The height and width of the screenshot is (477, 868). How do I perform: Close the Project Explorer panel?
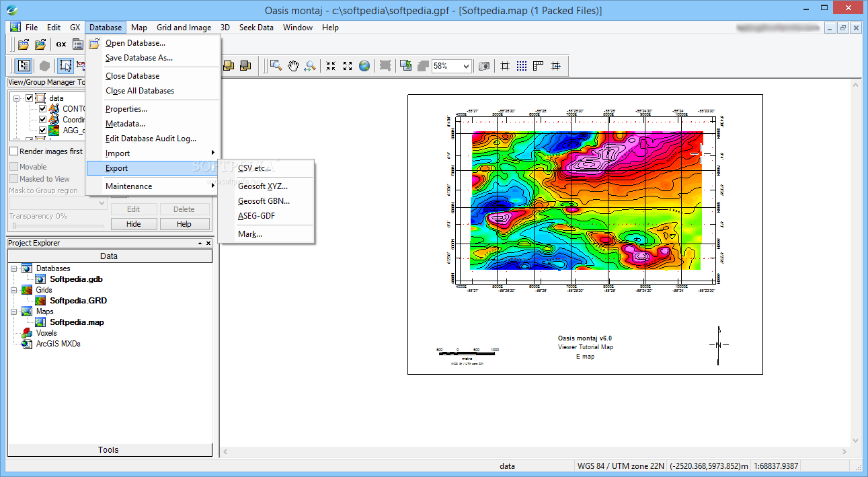pos(208,244)
